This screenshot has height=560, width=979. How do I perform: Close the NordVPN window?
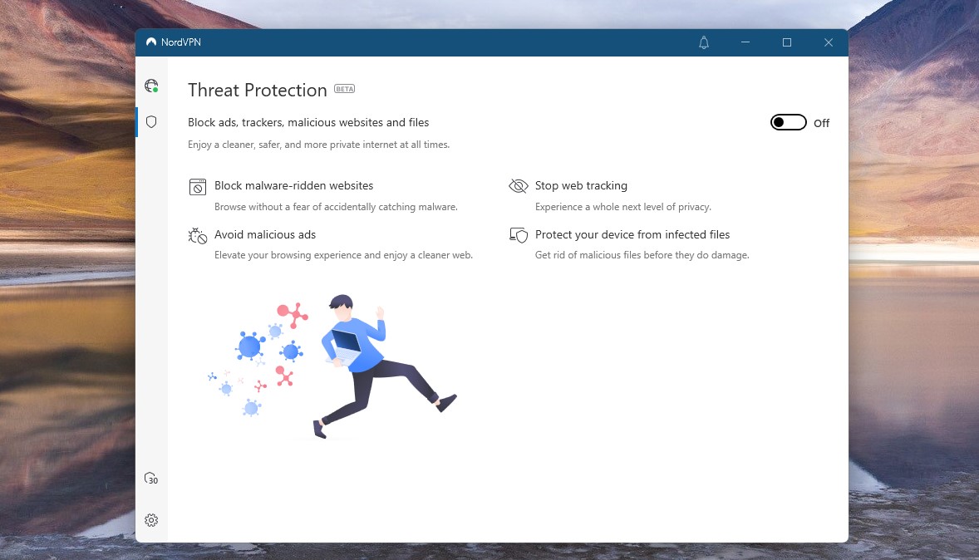point(828,42)
